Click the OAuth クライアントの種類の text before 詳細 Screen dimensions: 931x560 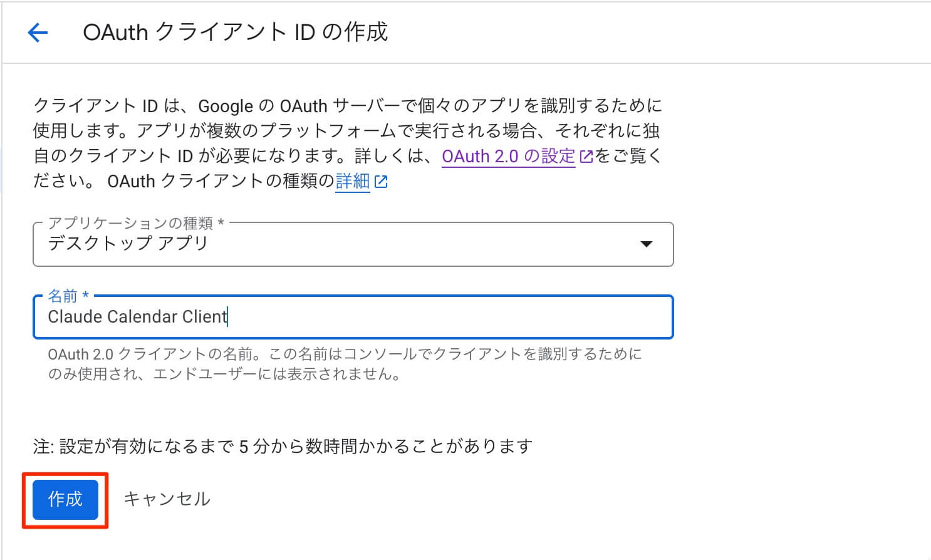click(221, 181)
